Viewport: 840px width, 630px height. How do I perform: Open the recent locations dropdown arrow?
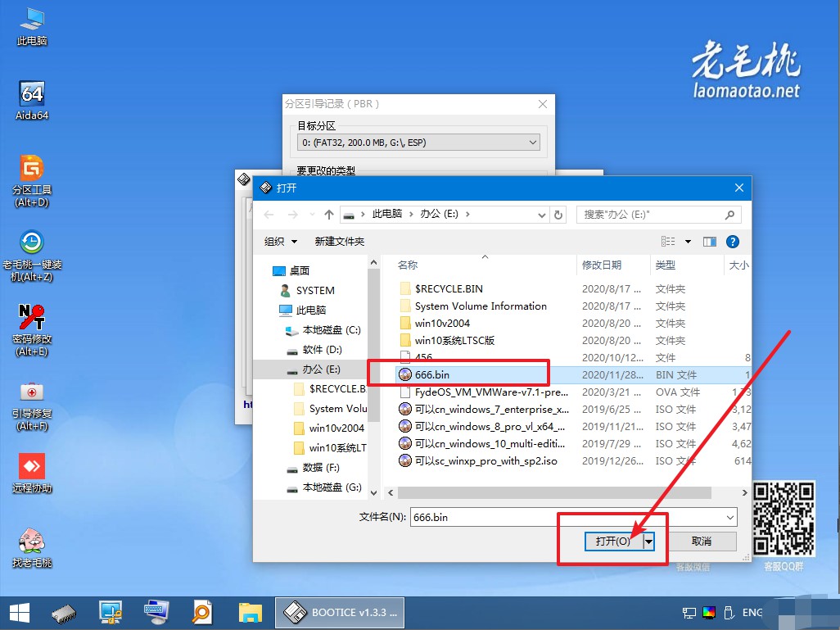point(312,215)
